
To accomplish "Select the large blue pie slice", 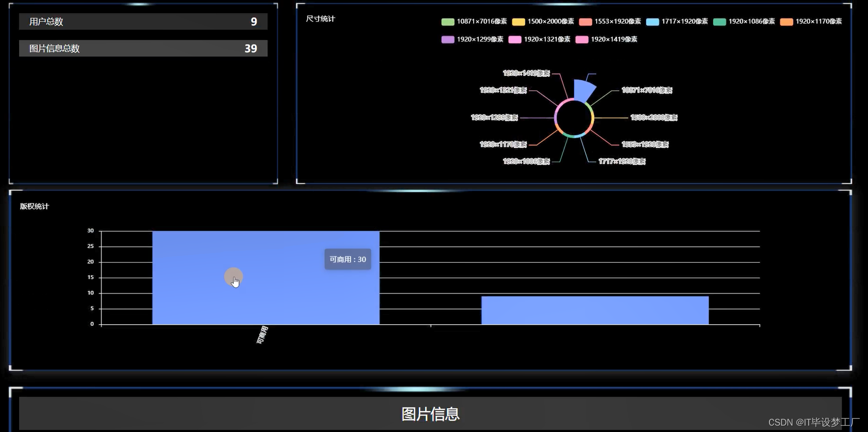I will pyautogui.click(x=583, y=90).
